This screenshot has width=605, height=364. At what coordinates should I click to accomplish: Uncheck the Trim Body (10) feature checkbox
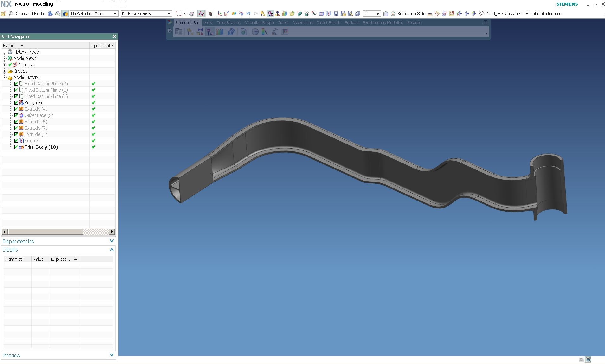(x=16, y=147)
